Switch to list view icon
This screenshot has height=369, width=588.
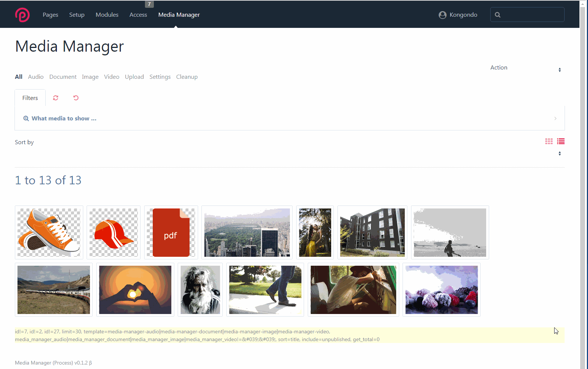(561, 141)
